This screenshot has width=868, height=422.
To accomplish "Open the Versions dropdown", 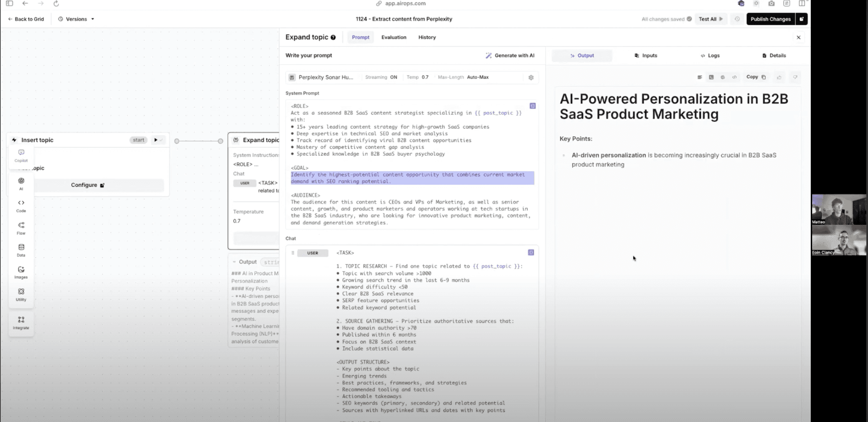I will click(x=76, y=19).
